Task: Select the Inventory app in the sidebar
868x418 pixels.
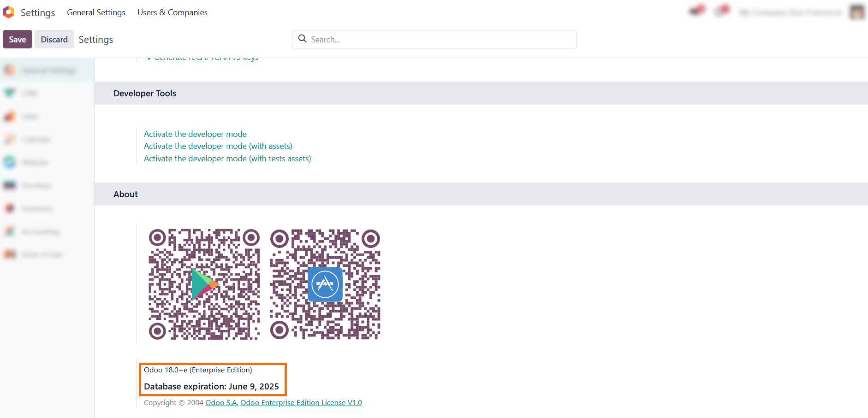Action: click(x=47, y=208)
